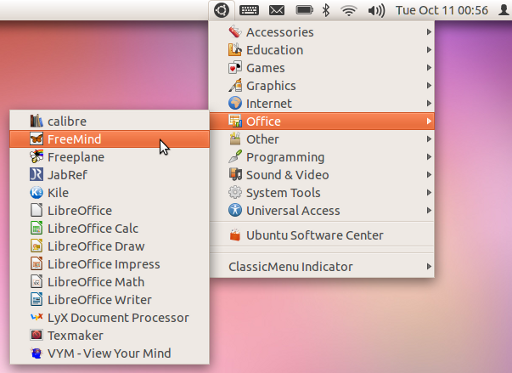Launch LibreOffice Calc
Viewport: 512px width, 373px height.
point(109,228)
